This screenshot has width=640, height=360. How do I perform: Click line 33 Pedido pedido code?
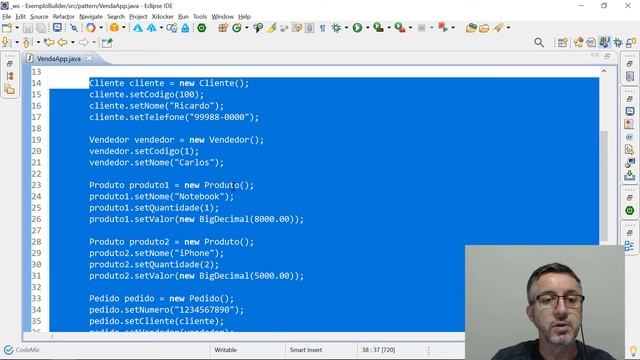pyautogui.click(x=162, y=298)
